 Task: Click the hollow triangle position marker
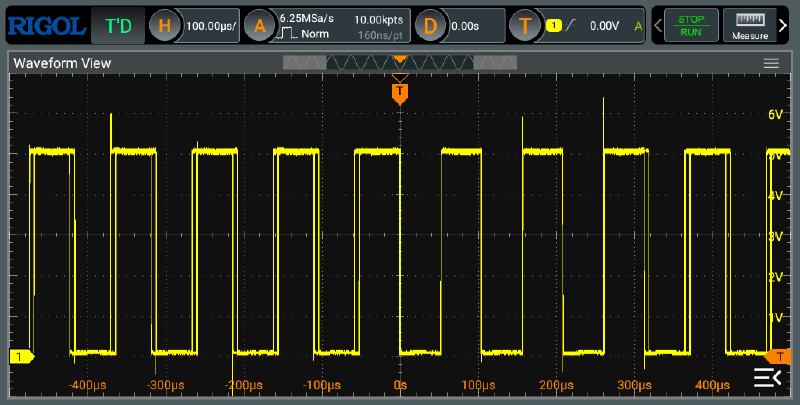point(400,78)
